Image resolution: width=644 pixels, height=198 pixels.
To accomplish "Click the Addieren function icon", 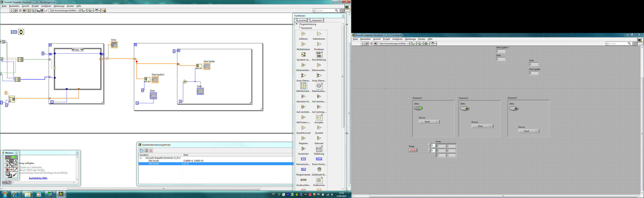I will pos(303,34).
